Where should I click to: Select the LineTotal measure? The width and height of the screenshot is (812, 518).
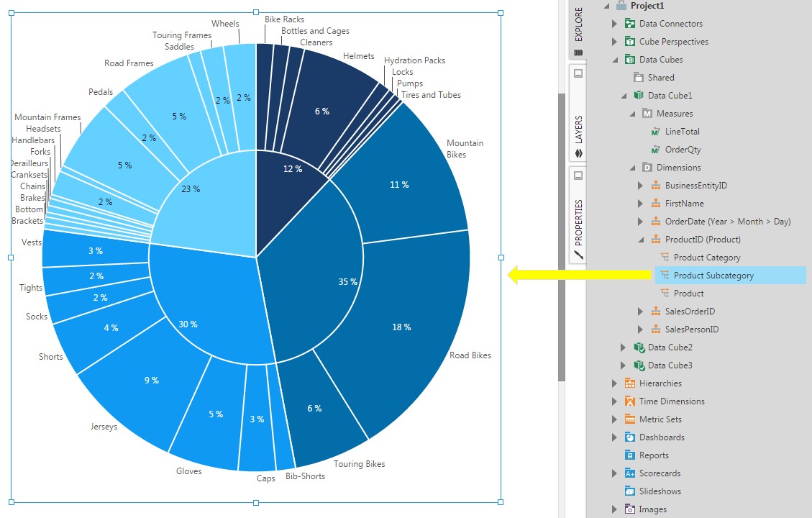pyautogui.click(x=682, y=132)
